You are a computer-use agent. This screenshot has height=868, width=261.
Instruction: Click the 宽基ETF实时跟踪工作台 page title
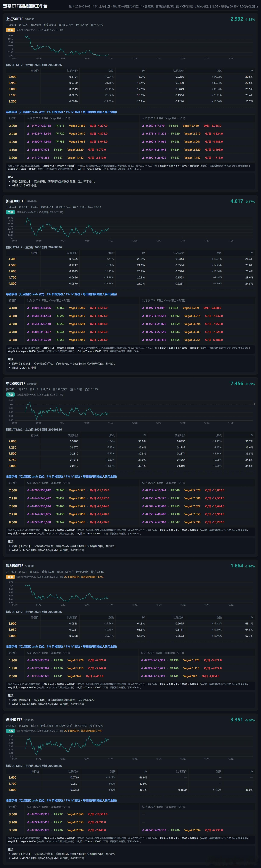(25, 6)
